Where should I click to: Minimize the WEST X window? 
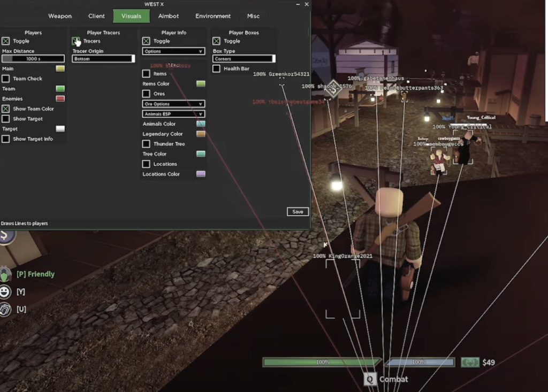(x=298, y=4)
